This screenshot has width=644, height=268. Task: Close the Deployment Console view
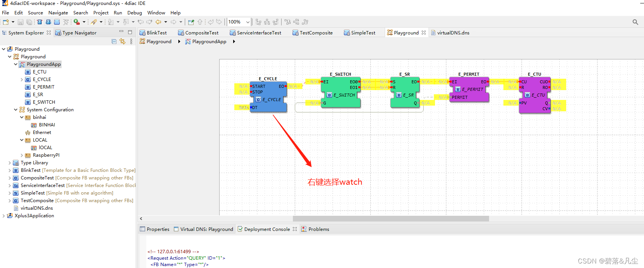tap(295, 229)
